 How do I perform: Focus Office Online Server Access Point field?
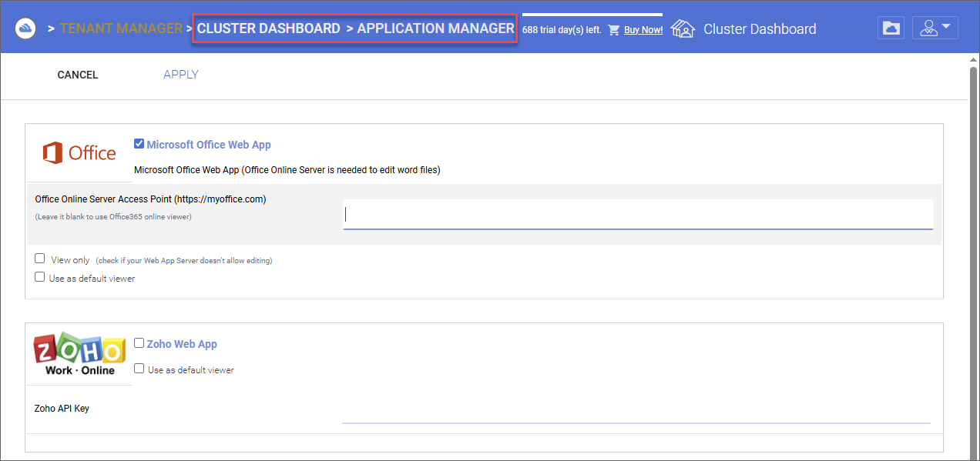click(638, 215)
